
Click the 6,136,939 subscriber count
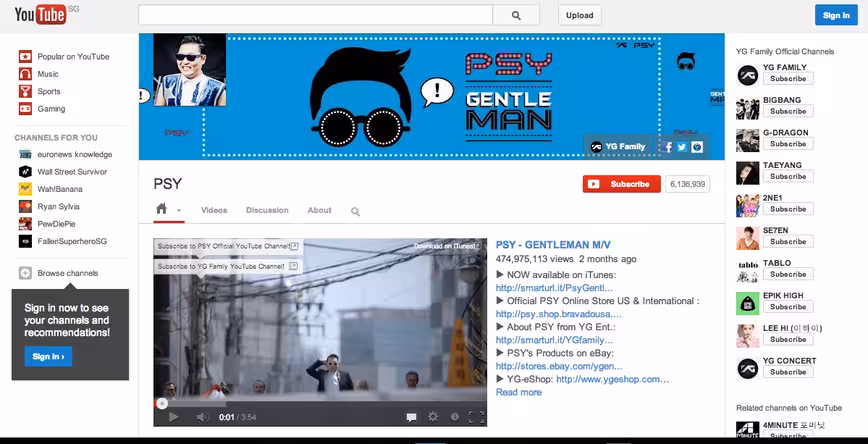click(688, 184)
